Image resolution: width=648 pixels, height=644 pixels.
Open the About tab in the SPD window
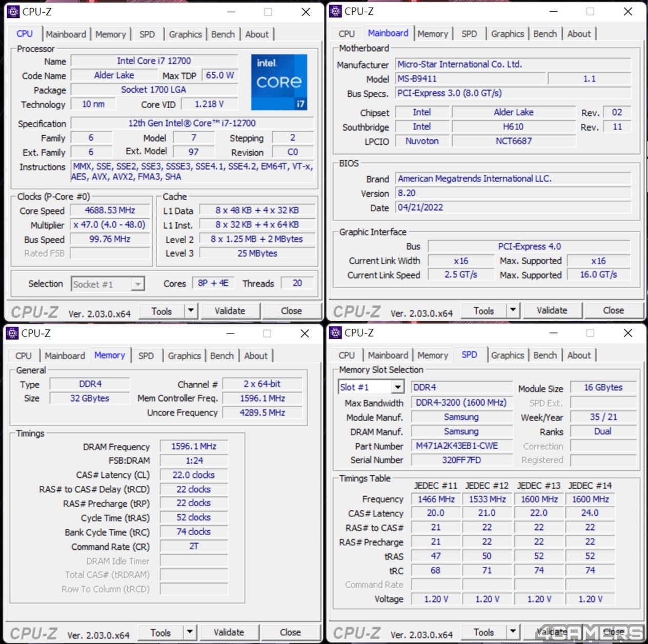click(x=579, y=355)
